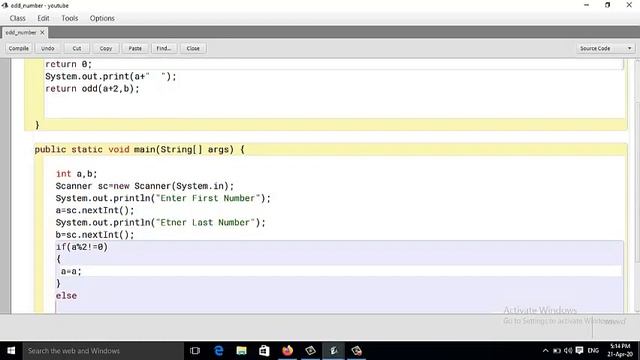This screenshot has height=360, width=640.
Task: Click the odd_number window title icon
Action: click(x=5, y=5)
